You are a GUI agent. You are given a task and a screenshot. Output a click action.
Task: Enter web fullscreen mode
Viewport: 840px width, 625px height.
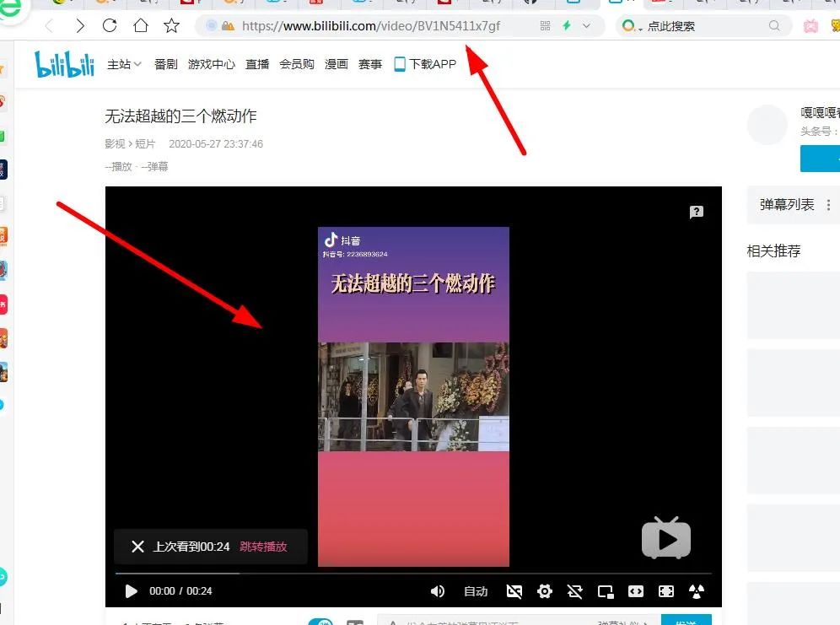[665, 591]
